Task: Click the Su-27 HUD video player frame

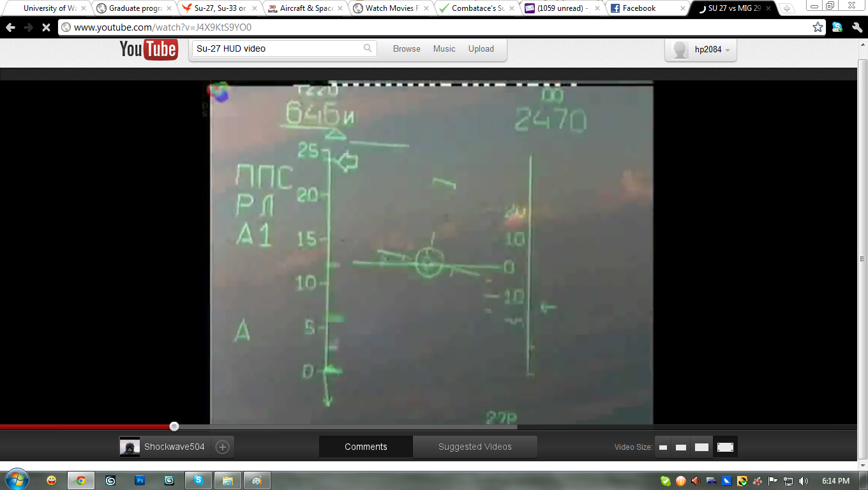Action: tap(432, 253)
